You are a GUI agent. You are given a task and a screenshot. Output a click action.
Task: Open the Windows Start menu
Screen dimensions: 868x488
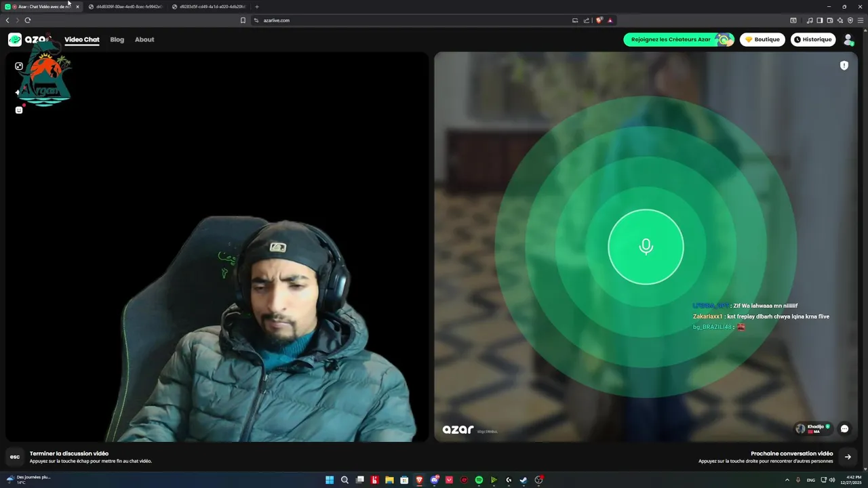330,480
